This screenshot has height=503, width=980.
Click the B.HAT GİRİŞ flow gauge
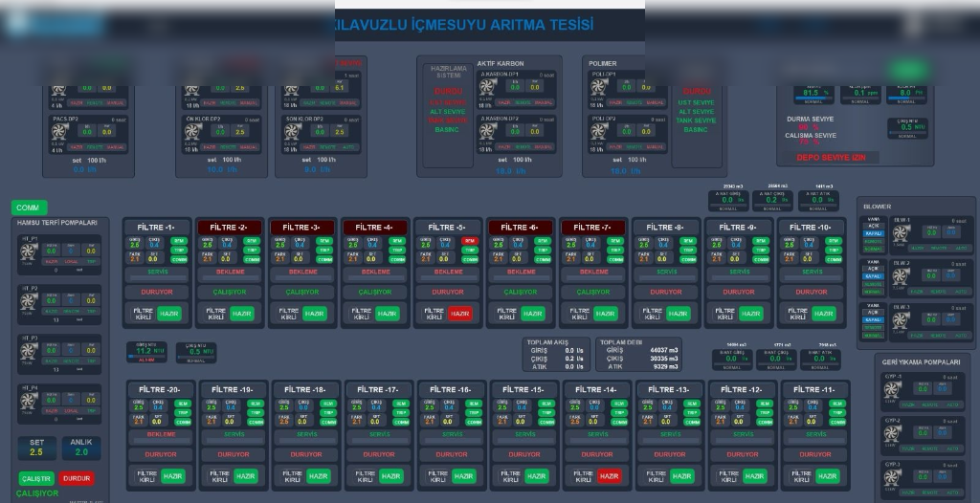tap(732, 359)
